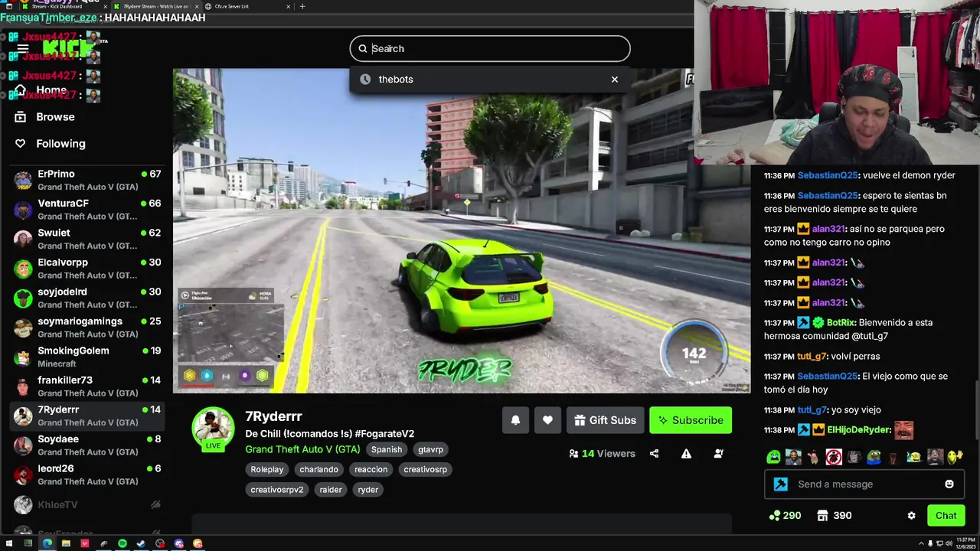Insert the yellow waving face emote
The width and height of the screenshot is (980, 551).
(x=954, y=458)
